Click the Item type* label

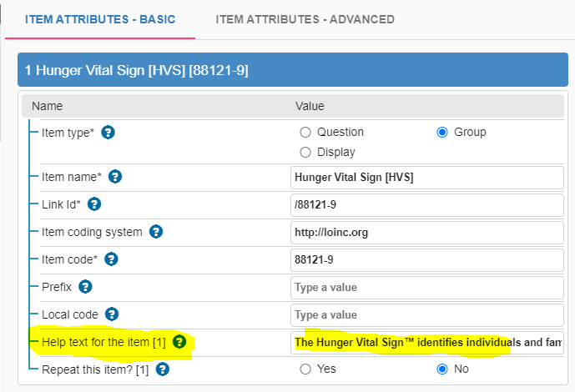[x=68, y=133]
